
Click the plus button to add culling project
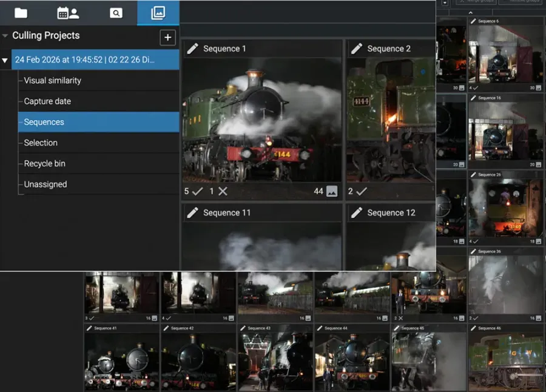[x=168, y=37]
